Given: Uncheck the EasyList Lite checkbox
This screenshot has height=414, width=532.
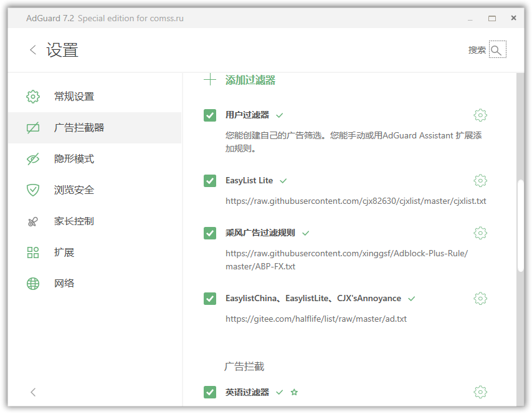Looking at the screenshot, I should (x=210, y=181).
